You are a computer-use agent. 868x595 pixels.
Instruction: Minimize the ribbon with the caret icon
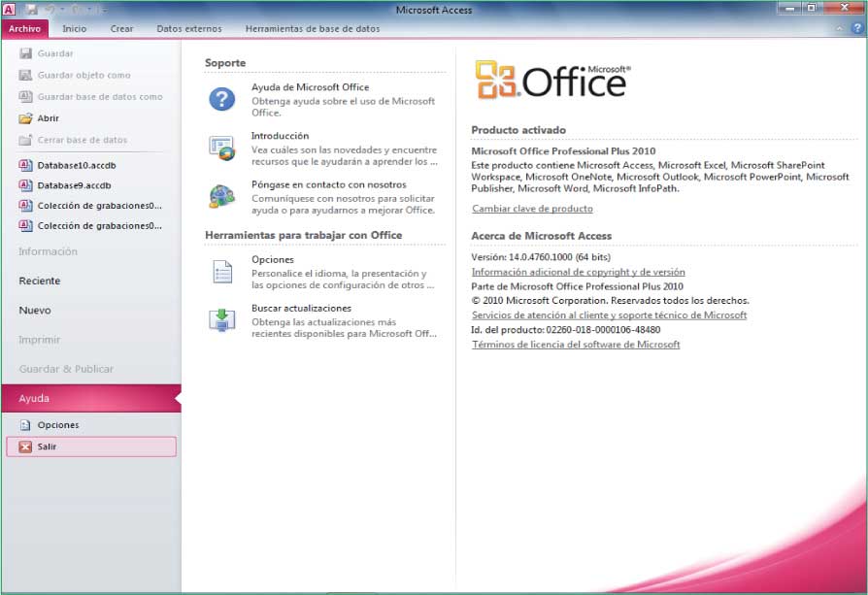840,28
